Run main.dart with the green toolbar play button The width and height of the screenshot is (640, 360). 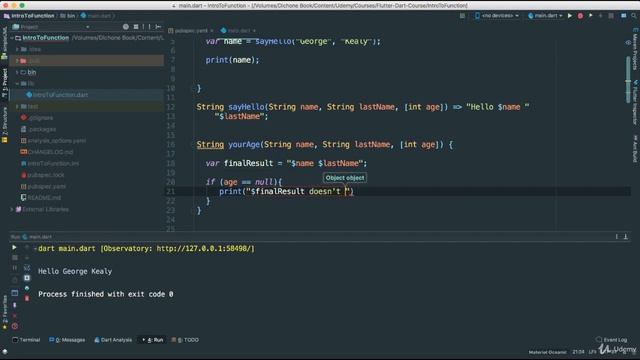[570, 16]
